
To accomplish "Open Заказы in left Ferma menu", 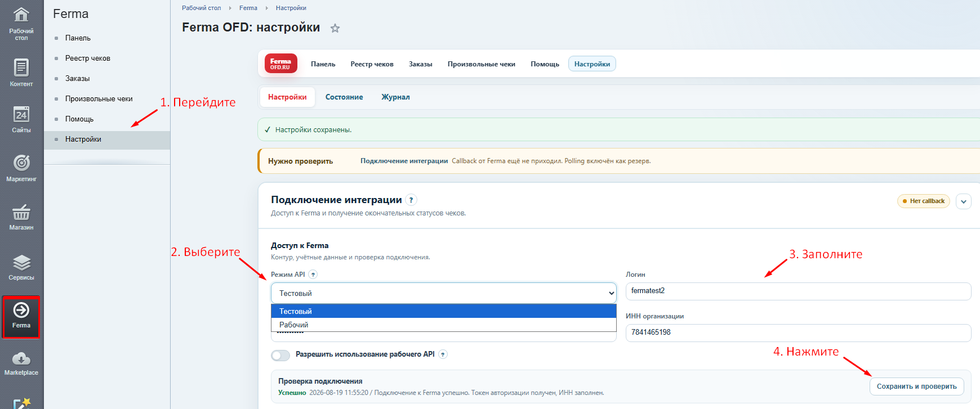I will tap(78, 79).
